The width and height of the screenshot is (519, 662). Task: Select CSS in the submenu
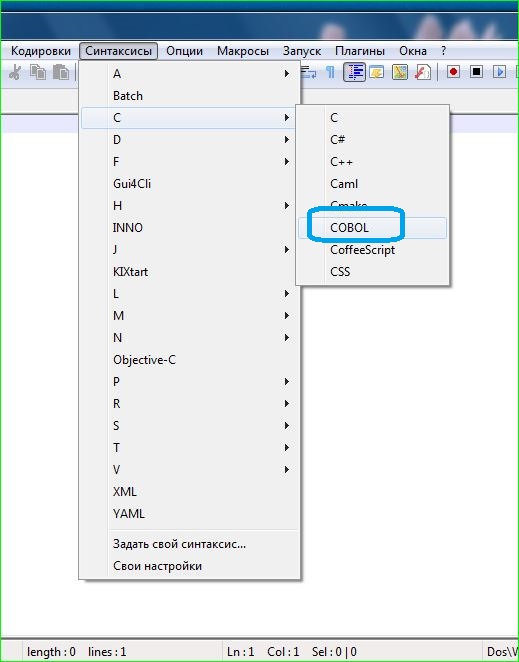372,271
